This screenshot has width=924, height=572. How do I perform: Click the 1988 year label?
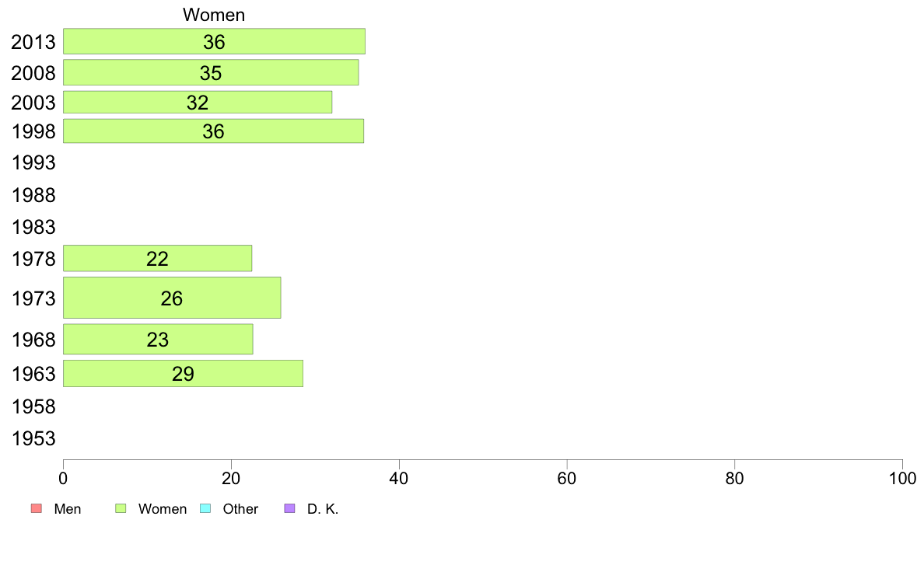(x=33, y=195)
